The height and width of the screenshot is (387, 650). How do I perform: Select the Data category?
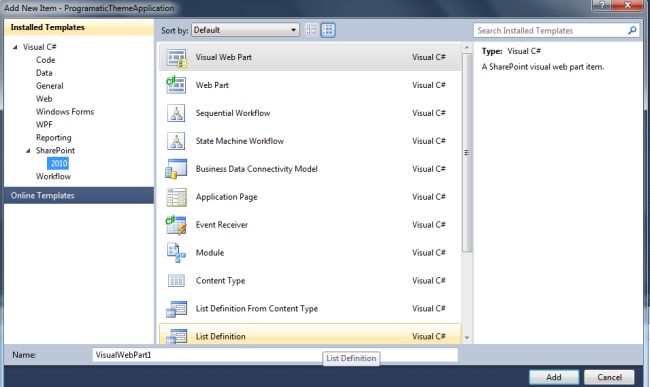44,73
